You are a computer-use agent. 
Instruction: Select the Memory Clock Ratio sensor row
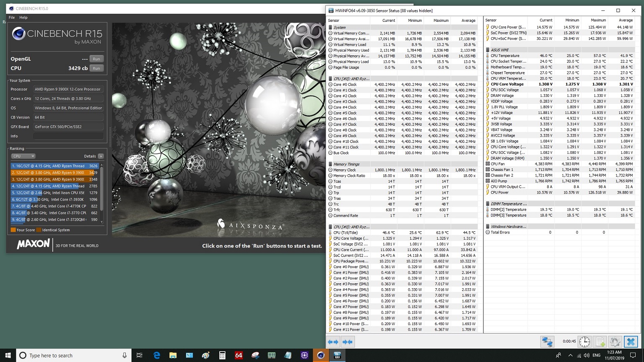(x=403, y=176)
